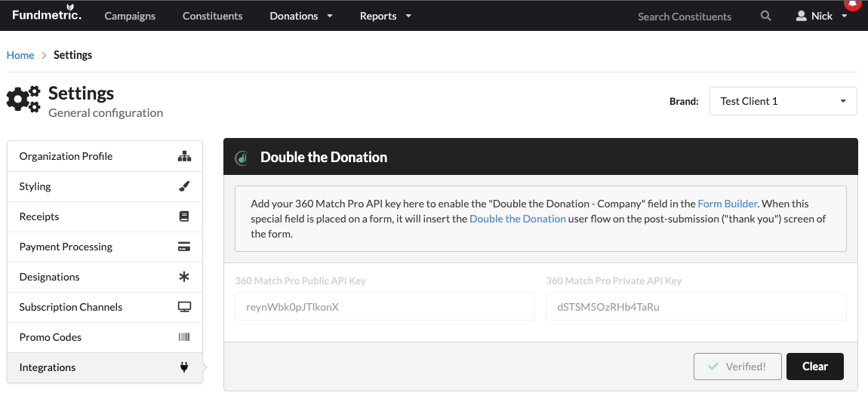This screenshot has height=411, width=868.
Task: Click the Fundmetric logo
Action: click(47, 14)
